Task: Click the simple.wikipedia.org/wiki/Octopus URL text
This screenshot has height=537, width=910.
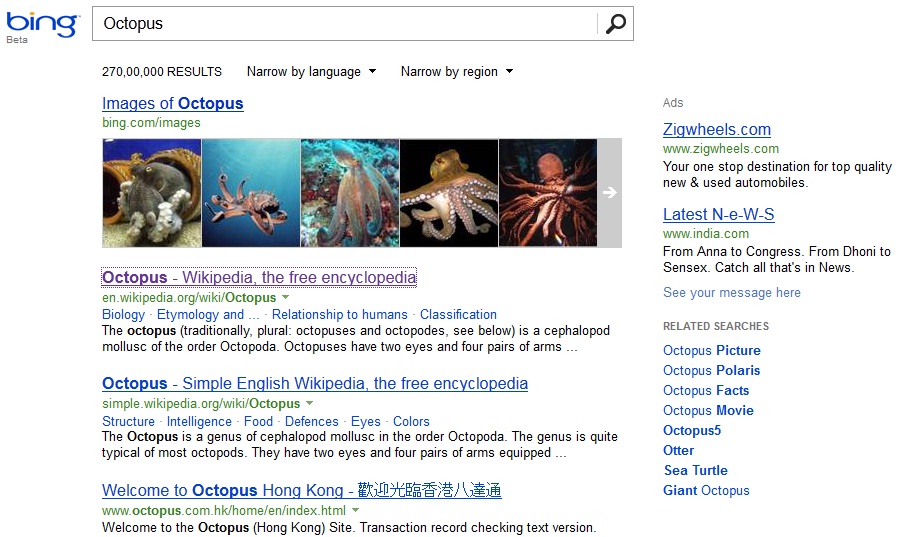Action: (201, 403)
